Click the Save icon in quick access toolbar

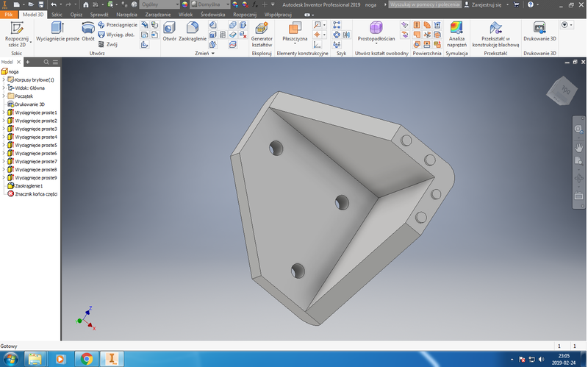41,4
